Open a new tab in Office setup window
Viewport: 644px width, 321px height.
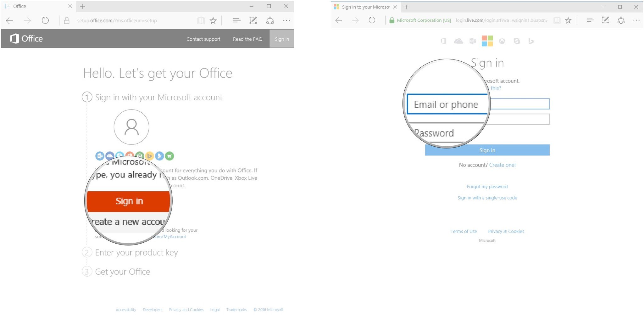coord(82,6)
